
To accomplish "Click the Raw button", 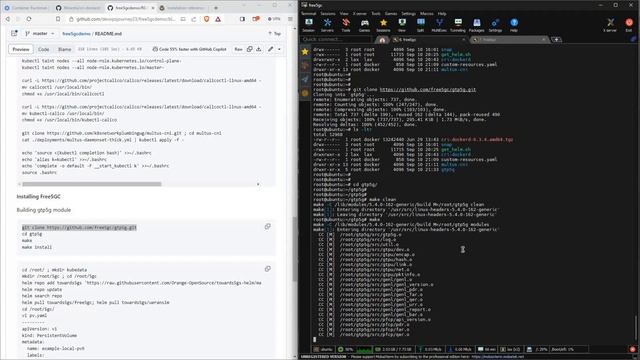I will click(x=238, y=49).
